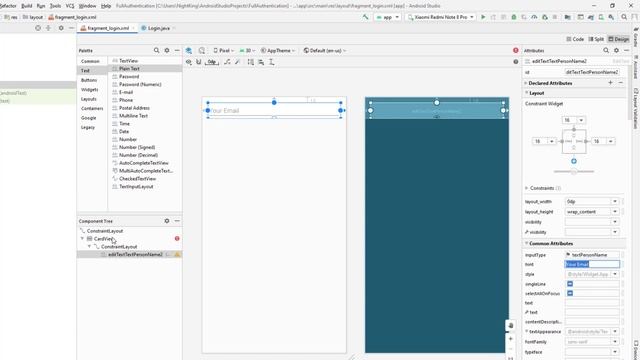Screen dimensions: 640x360
Task: Open the Xiaomi Redmi Note 8 Pro device dropdown
Action: click(440, 17)
